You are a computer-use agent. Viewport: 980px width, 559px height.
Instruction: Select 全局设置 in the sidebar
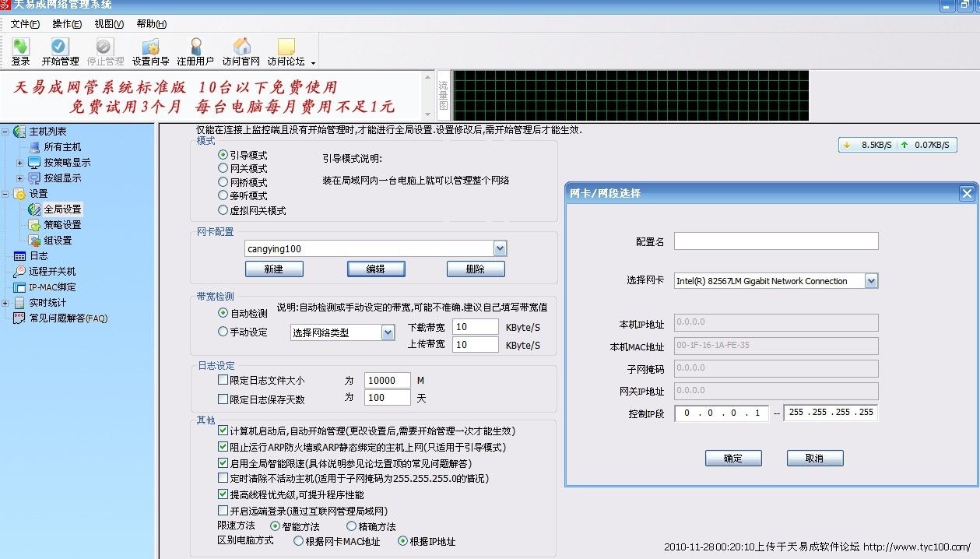coord(62,209)
